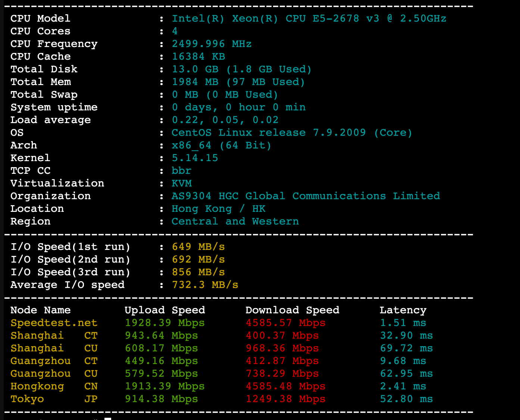The image size is (520, 420).
Task: Select the CPU frequency 2499.996 MHz
Action: click(212, 44)
